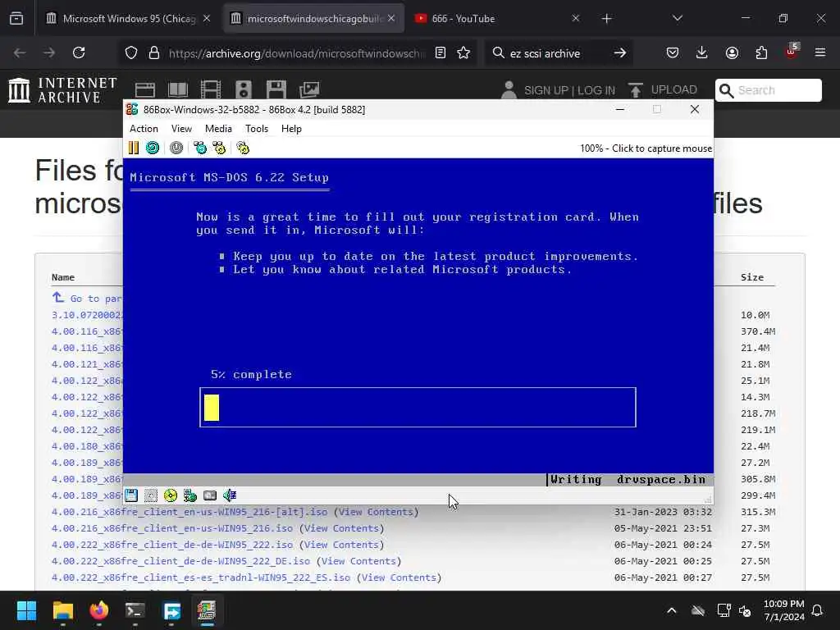Image resolution: width=840 pixels, height=630 pixels.
Task: Save page to Pocket icon
Action: 673,52
